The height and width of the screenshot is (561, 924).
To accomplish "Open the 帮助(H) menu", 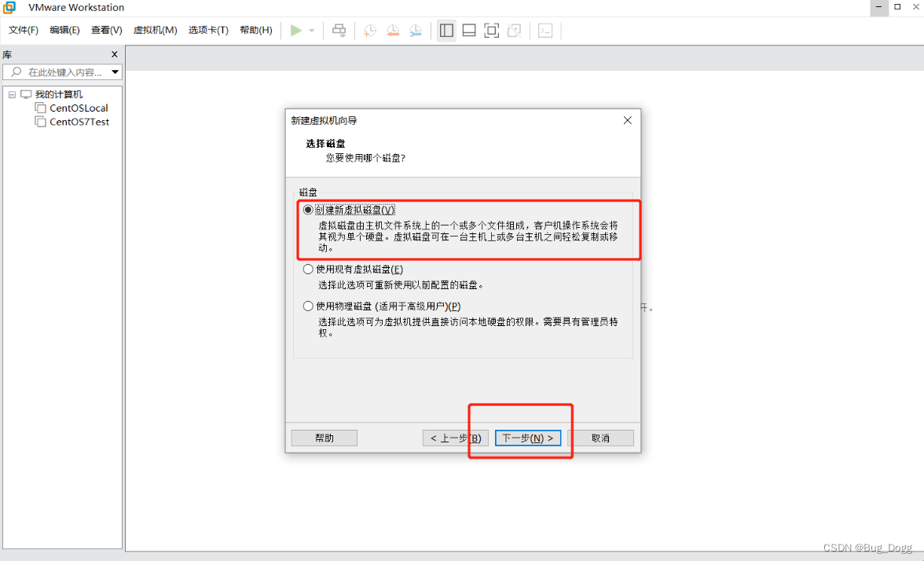I will [x=256, y=30].
